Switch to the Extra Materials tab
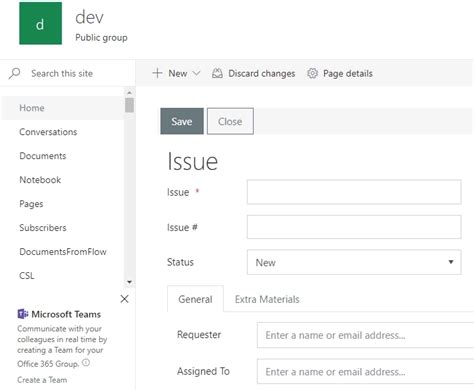This screenshot has height=390, width=474. 267,299
